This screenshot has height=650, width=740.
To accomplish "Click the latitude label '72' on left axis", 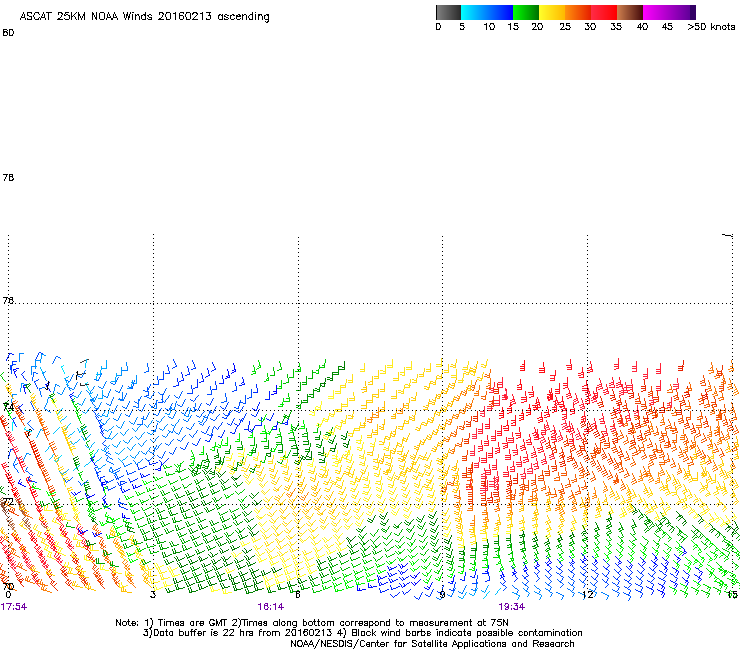I will point(8,501).
